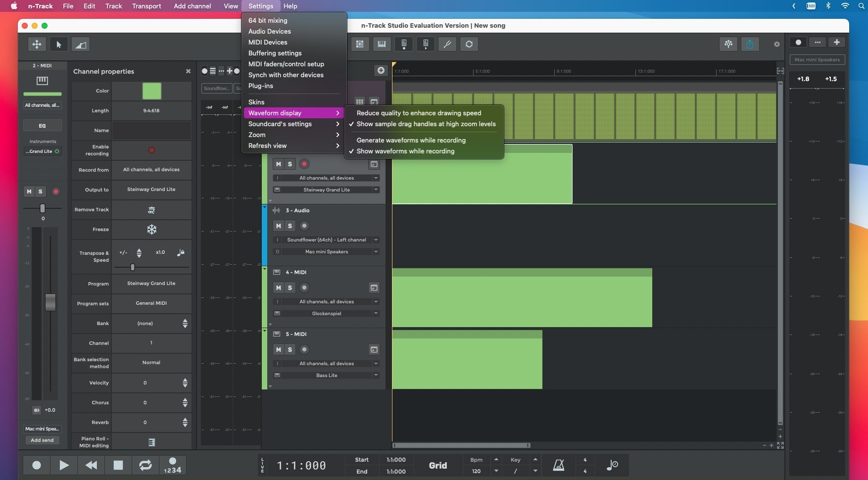The height and width of the screenshot is (480, 868).
Task: Arm recording on 3 - Audio track
Action: [x=304, y=226]
